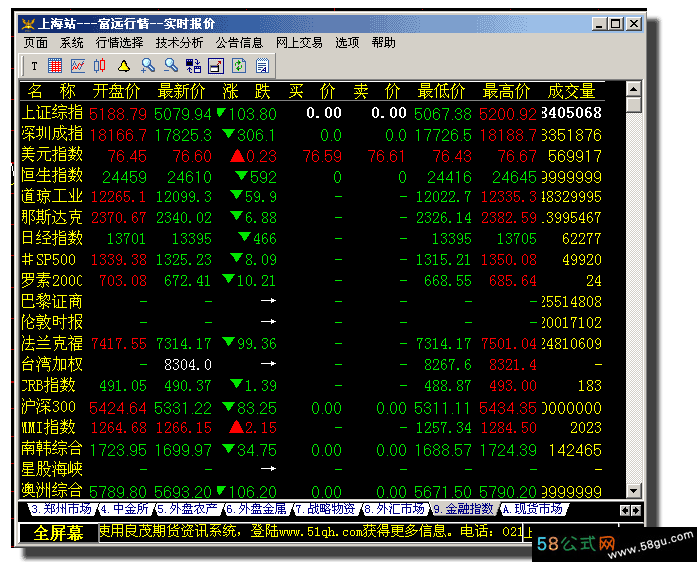Open the 页面 menu
The width and height of the screenshot is (697, 562).
(x=36, y=43)
